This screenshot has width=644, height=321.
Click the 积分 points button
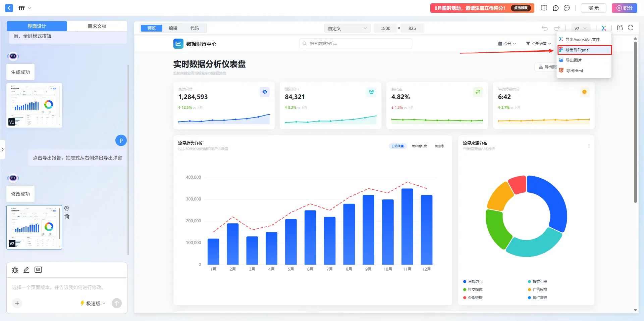pyautogui.click(x=624, y=8)
